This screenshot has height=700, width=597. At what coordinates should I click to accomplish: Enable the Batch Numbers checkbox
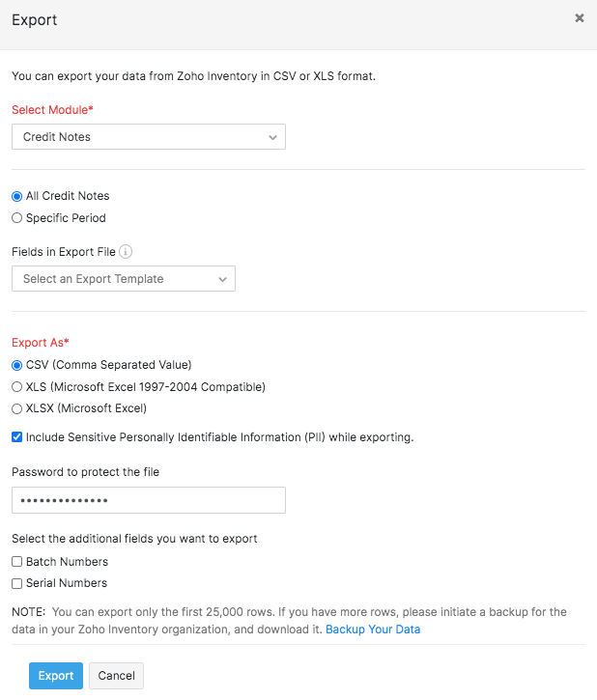coord(17,562)
